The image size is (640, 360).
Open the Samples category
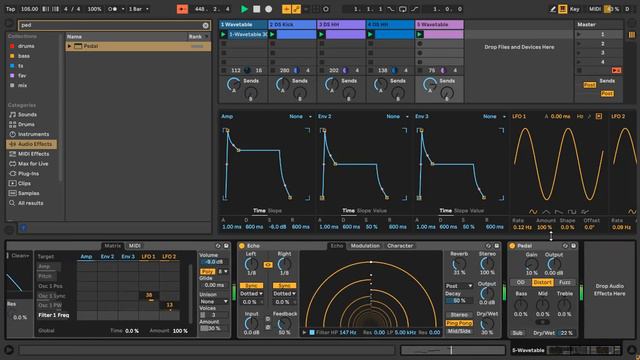click(x=28, y=193)
